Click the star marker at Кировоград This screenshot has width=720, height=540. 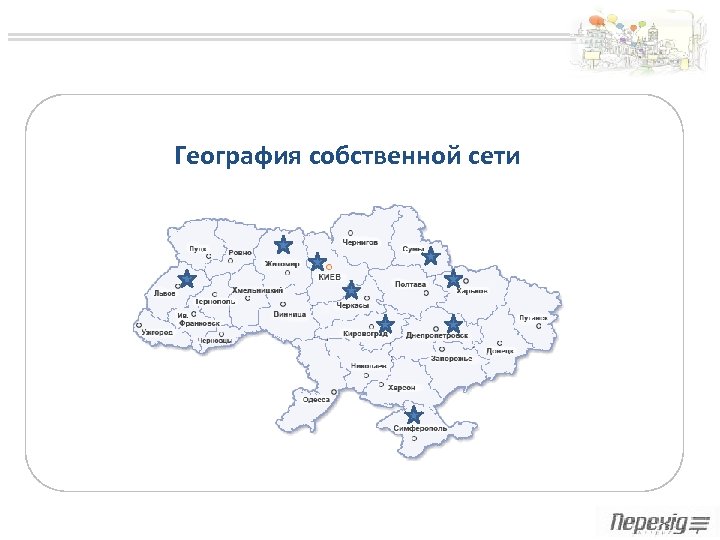[x=385, y=324]
